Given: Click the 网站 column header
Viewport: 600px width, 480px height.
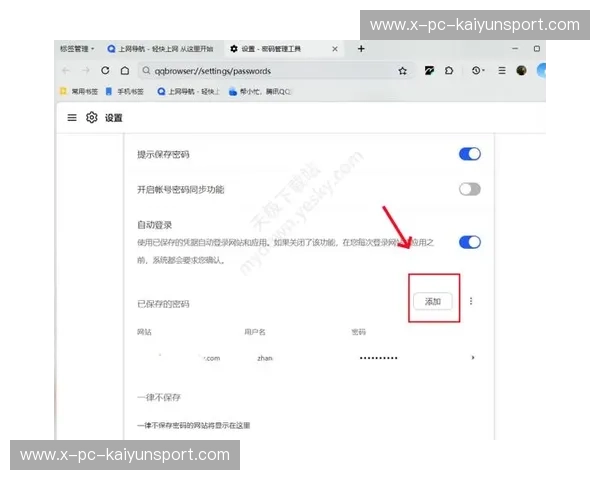Looking at the screenshot, I should click(x=144, y=332).
